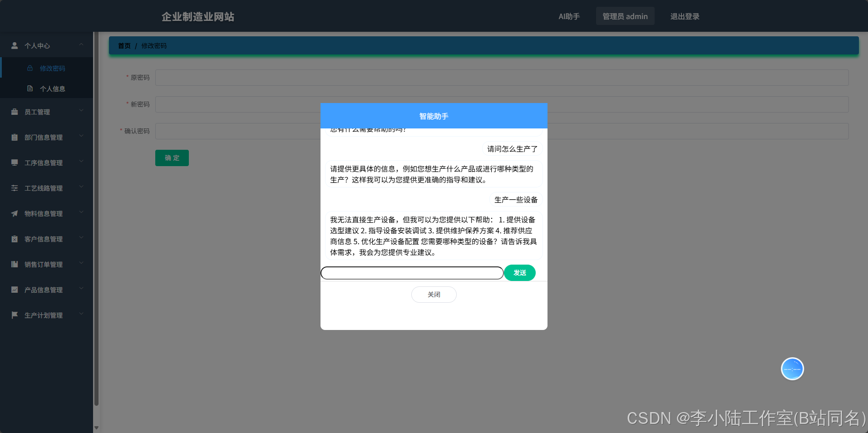The height and width of the screenshot is (433, 868).
Task: Select the 员工管理 briefcase icon
Action: point(14,112)
